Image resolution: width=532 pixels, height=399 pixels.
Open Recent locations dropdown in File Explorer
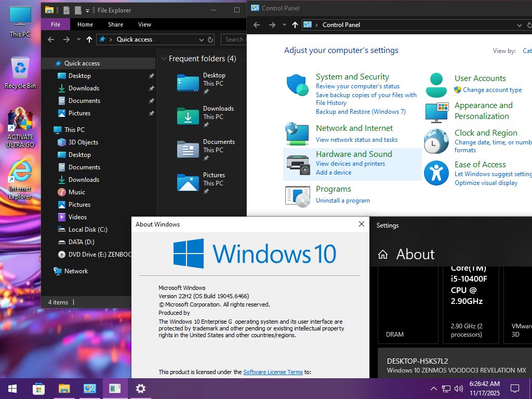coord(79,39)
